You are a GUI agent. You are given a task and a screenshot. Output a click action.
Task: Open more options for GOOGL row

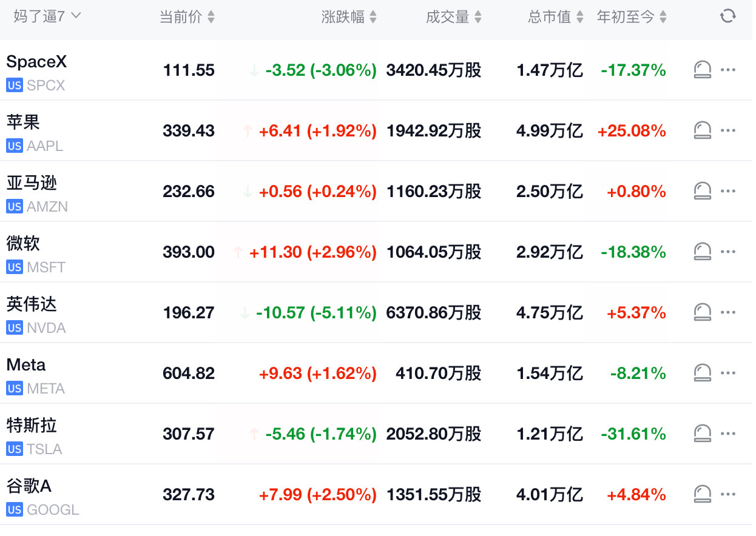[x=728, y=495]
